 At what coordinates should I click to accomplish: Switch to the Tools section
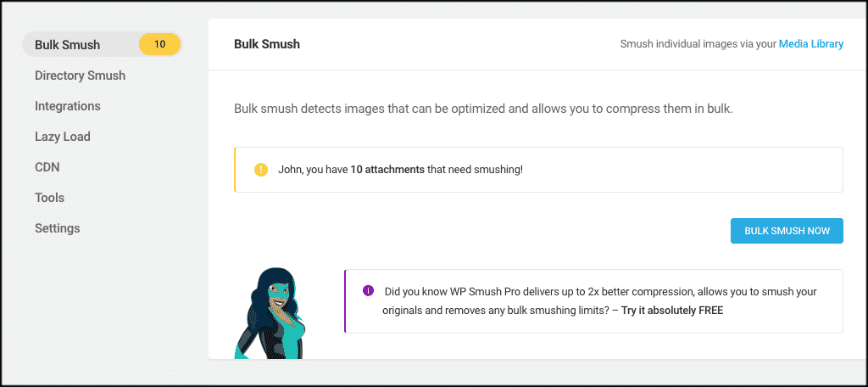click(x=49, y=198)
